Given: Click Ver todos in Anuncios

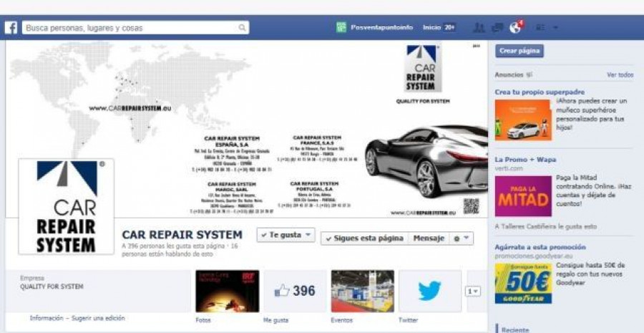Looking at the screenshot, I should (x=620, y=75).
